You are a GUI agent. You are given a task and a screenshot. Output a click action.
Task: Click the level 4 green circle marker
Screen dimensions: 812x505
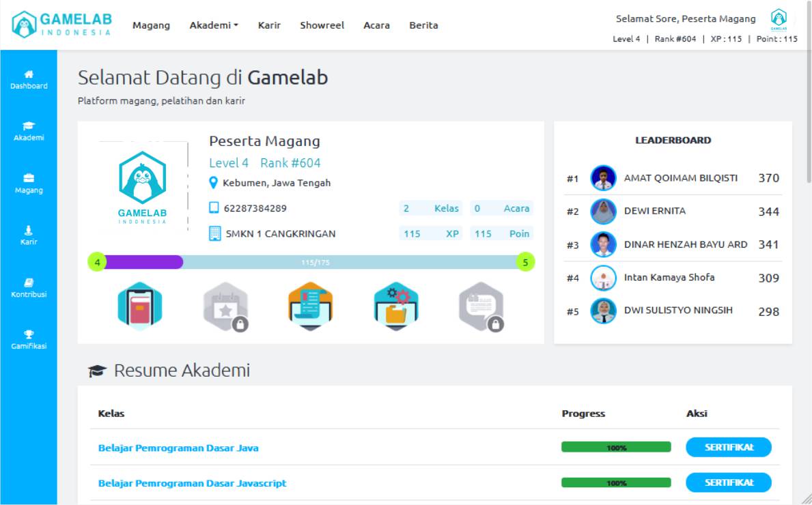coord(97,262)
